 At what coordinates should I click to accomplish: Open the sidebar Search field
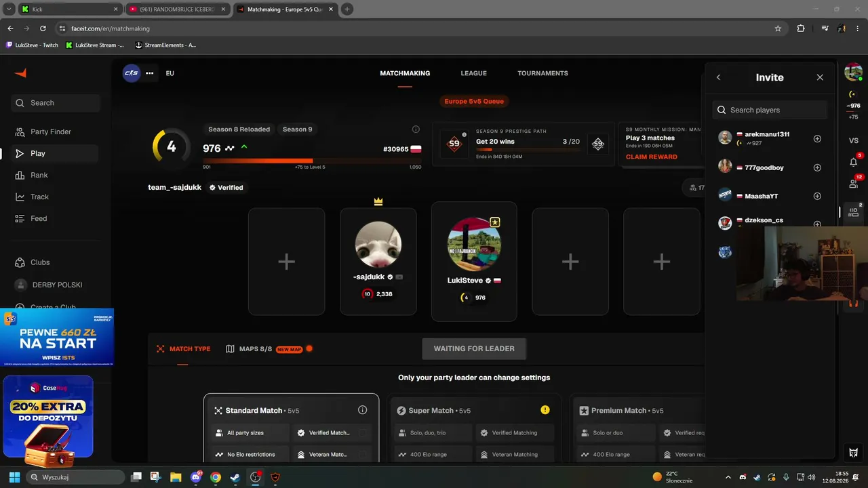(56, 103)
